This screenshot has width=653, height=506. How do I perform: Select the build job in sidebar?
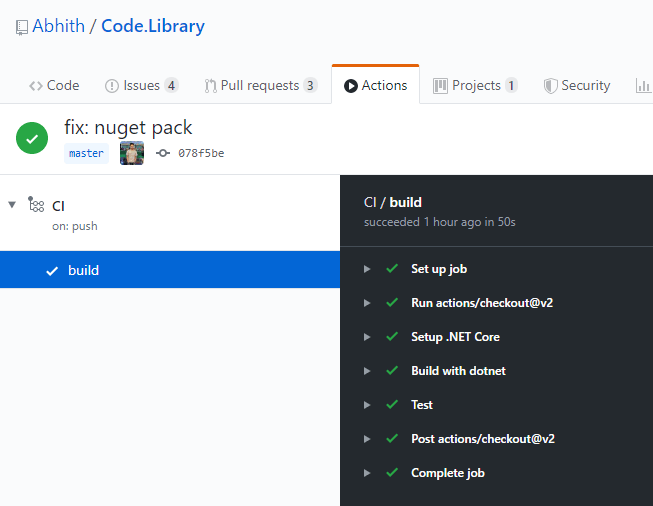pos(83,270)
